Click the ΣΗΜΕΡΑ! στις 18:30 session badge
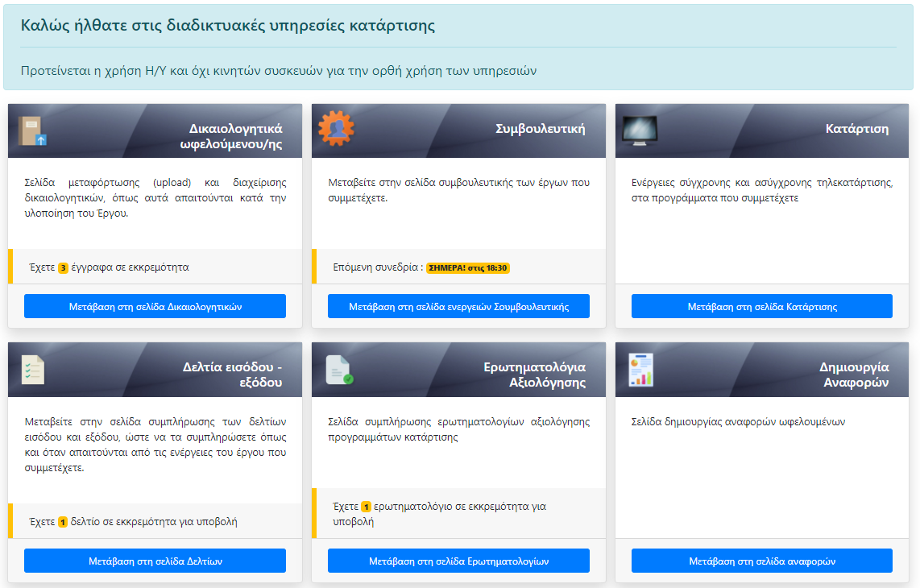This screenshot has height=588, width=920. click(x=467, y=267)
